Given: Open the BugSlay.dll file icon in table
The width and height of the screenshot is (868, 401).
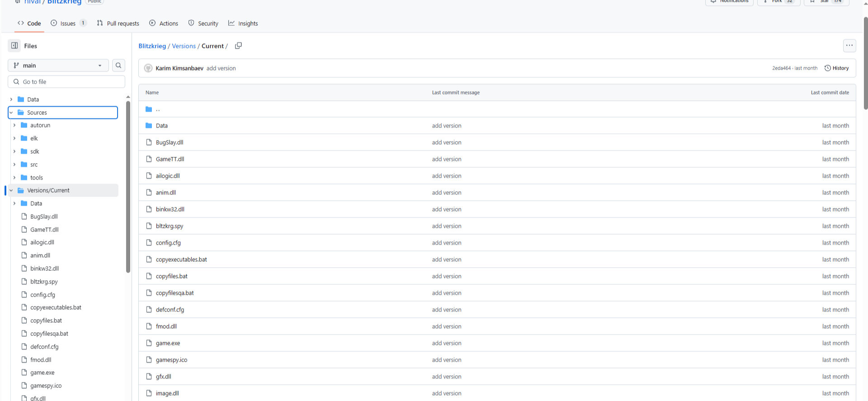Looking at the screenshot, I should pyautogui.click(x=149, y=142).
